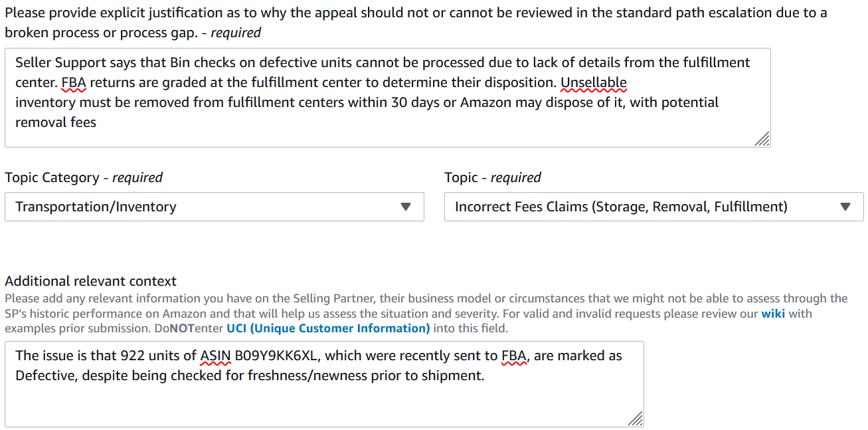The height and width of the screenshot is (430, 868).
Task: Grab the additional context textarea resize handle
Action: point(636,419)
